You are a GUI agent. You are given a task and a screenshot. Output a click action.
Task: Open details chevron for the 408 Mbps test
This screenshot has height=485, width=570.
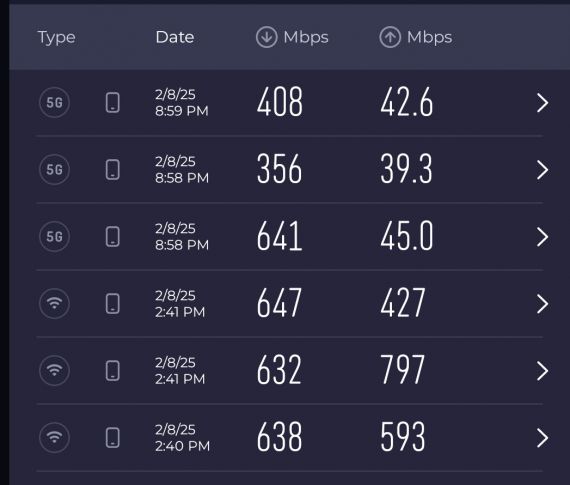[x=542, y=103]
